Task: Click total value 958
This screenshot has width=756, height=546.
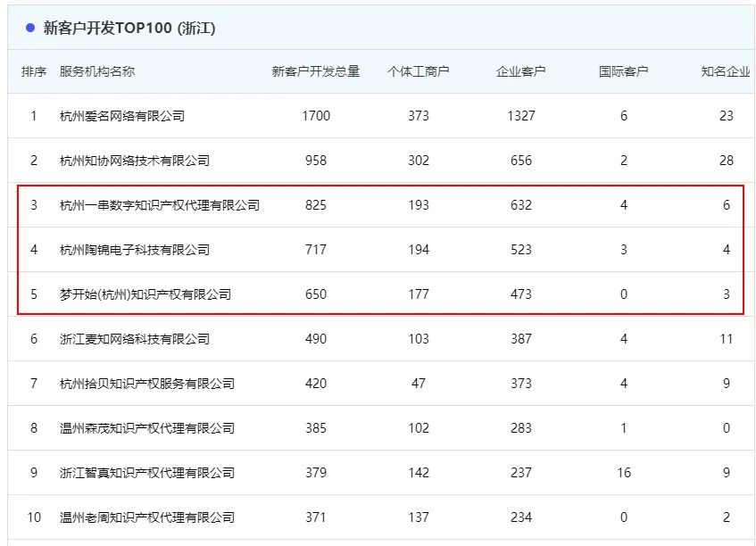Action: click(x=316, y=161)
